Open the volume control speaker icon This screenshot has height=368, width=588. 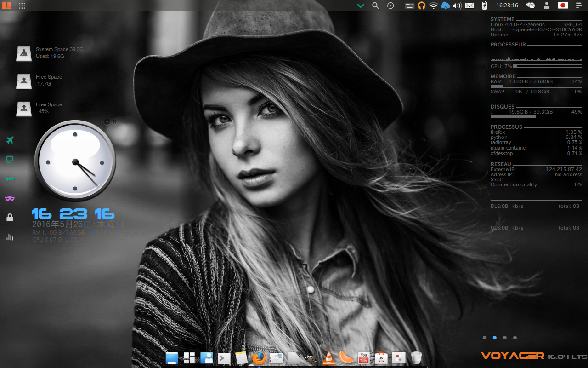[457, 6]
